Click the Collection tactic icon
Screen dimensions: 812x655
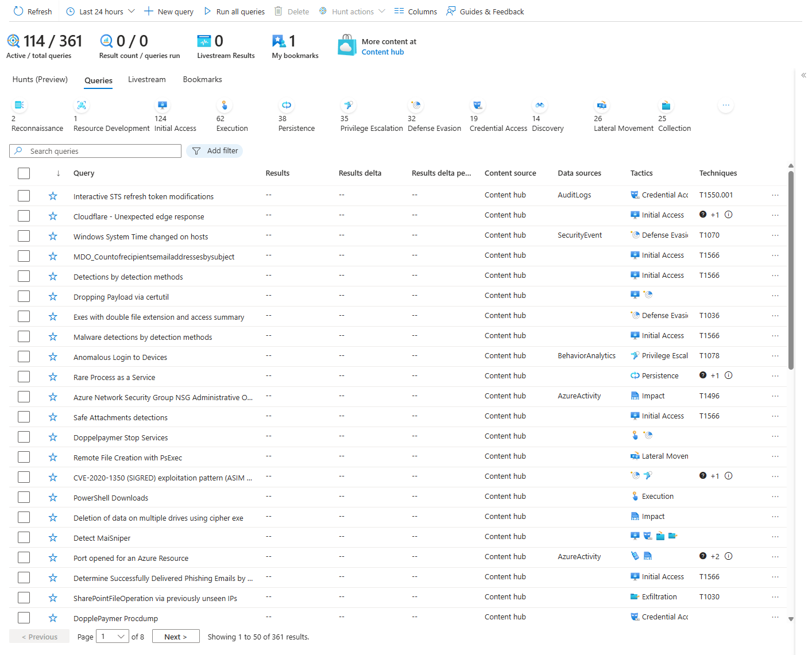point(666,105)
